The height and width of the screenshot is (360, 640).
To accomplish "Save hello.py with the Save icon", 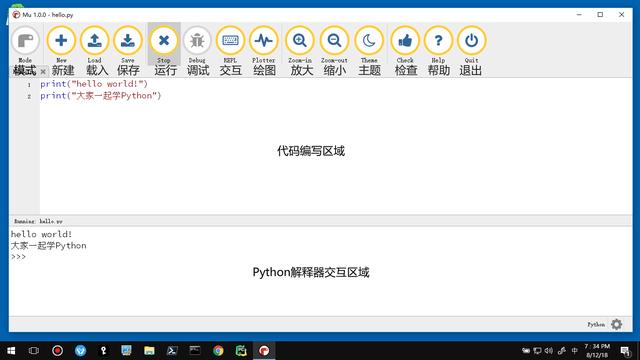I will pos(128,41).
